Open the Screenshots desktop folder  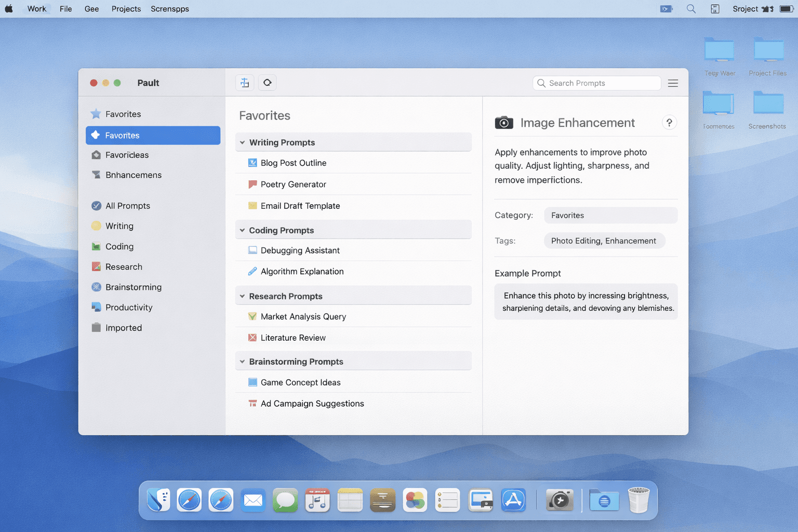coord(767,110)
